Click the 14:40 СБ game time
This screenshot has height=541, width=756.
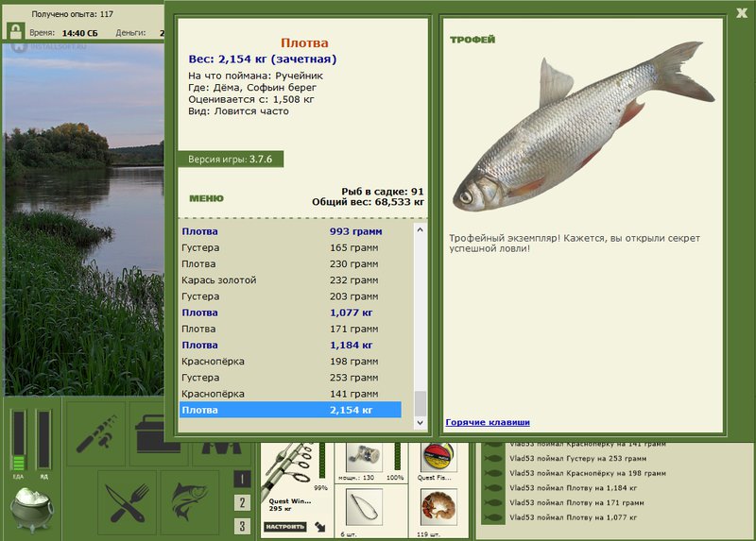click(79, 33)
